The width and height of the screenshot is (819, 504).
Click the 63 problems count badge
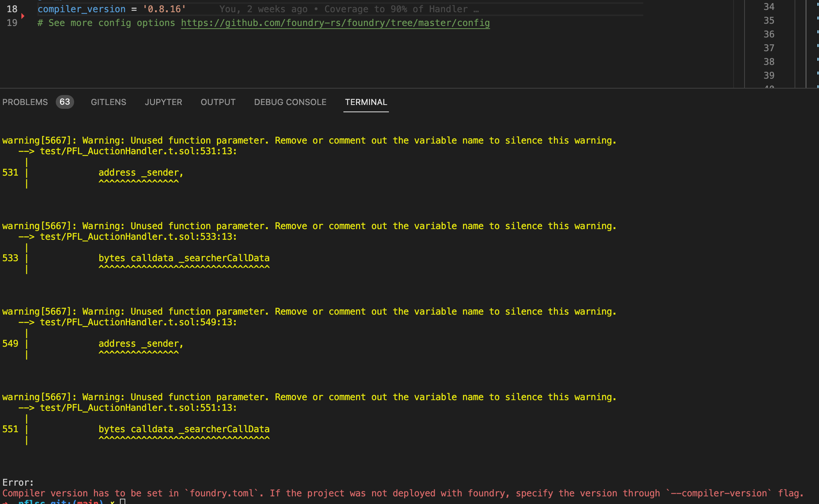pos(65,102)
